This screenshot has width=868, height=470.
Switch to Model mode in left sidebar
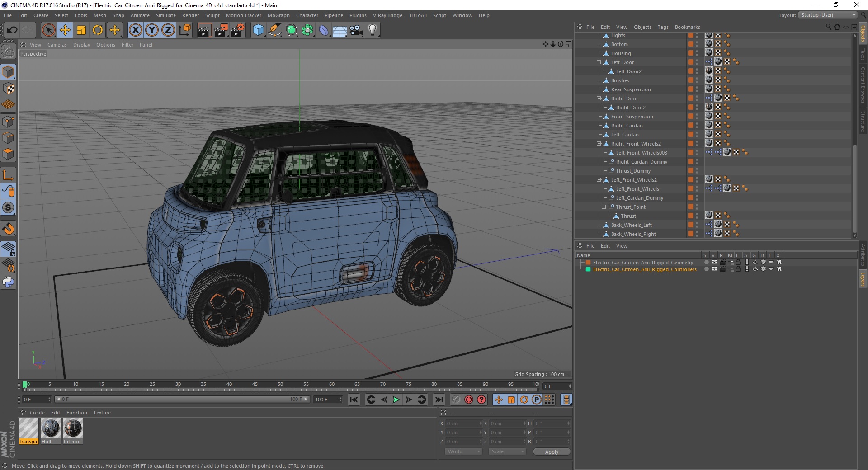pos(8,72)
